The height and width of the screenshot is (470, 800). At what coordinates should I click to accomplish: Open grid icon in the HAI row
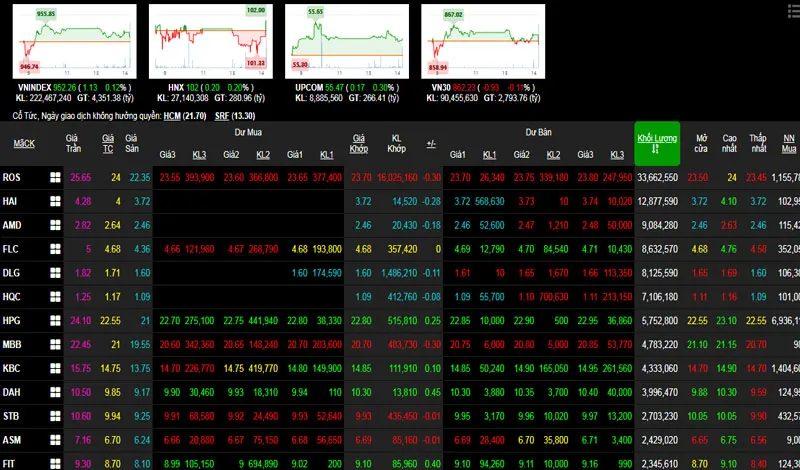[x=55, y=201]
